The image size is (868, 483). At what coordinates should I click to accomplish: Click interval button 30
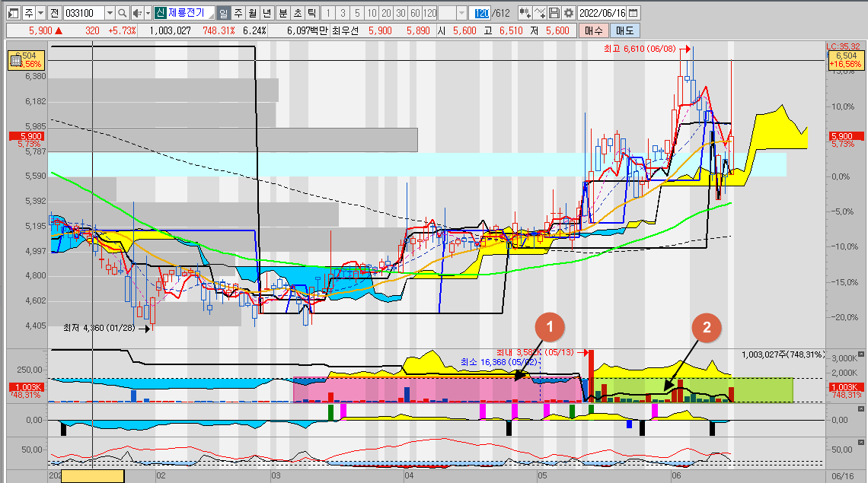(x=400, y=13)
